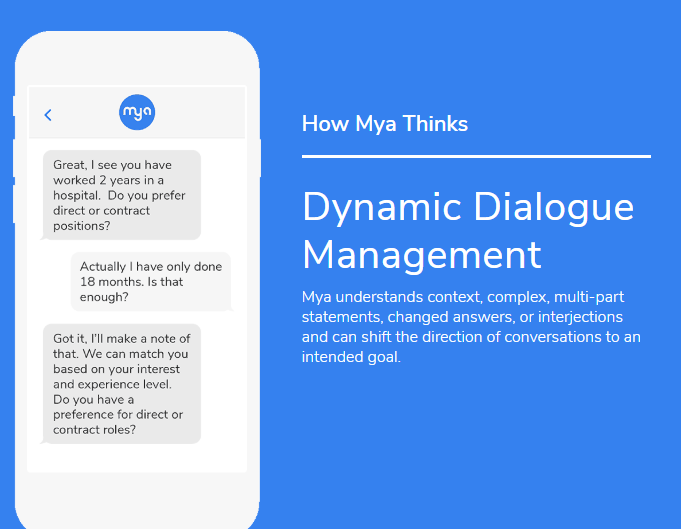The height and width of the screenshot is (529, 681).
Task: Click the empty chat area below the last message
Action: pos(137,457)
